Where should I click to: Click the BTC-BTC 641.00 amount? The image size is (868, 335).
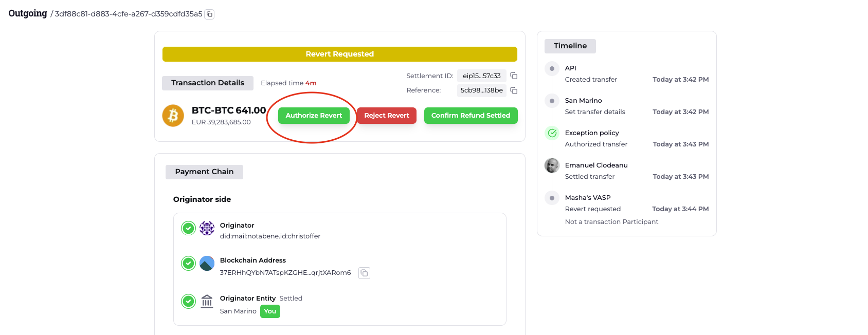pos(229,110)
